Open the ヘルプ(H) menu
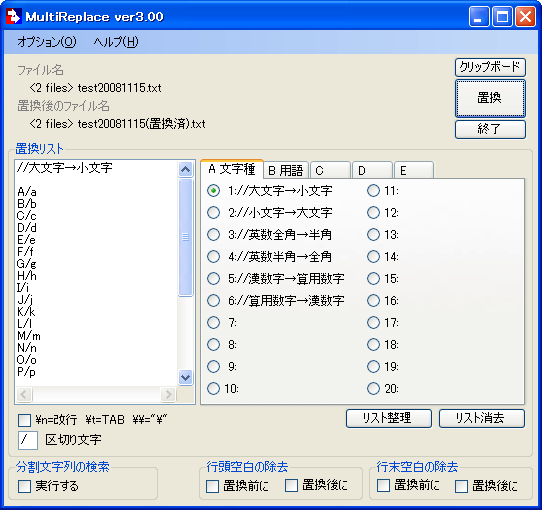 coord(116,42)
